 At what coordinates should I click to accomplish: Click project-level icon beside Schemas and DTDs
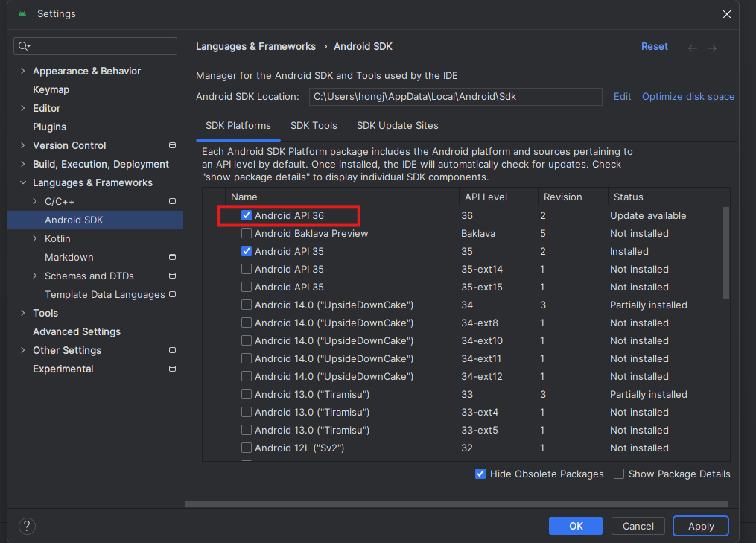172,276
